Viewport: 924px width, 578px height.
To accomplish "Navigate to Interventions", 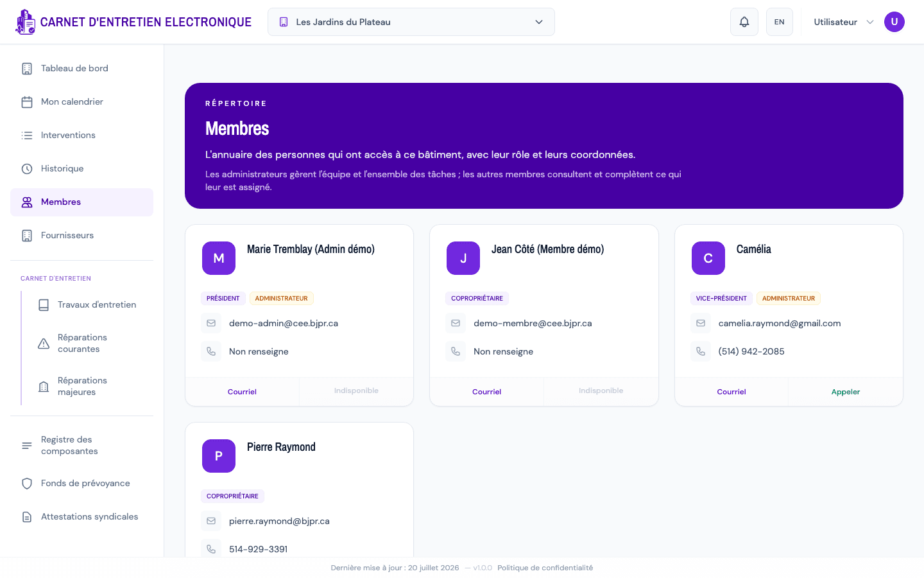I will pyautogui.click(x=81, y=136).
